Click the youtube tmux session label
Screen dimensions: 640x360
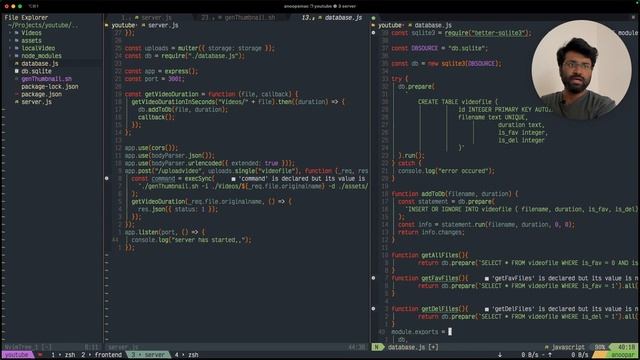17,355
